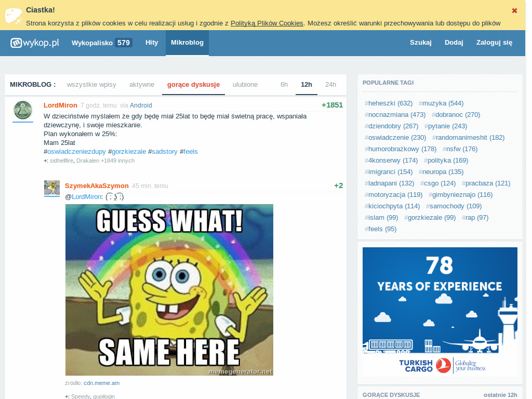Open the #dziendobry popular tag
532x399 pixels.
pyautogui.click(x=392, y=126)
